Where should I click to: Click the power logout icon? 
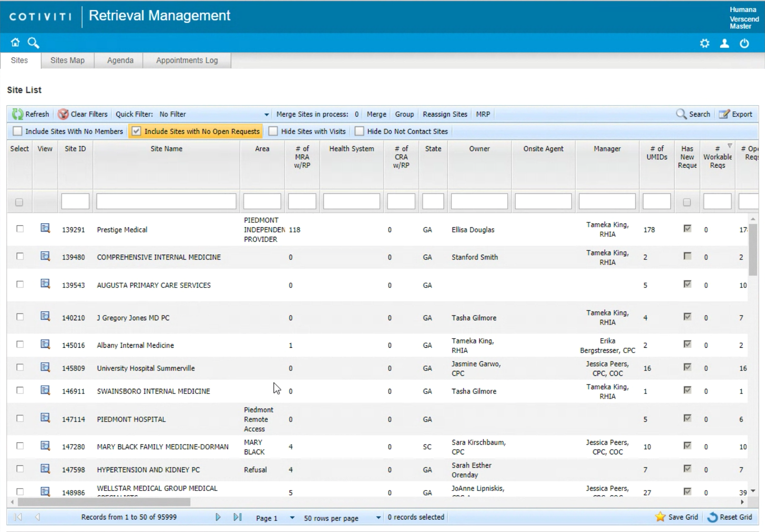pyautogui.click(x=744, y=43)
